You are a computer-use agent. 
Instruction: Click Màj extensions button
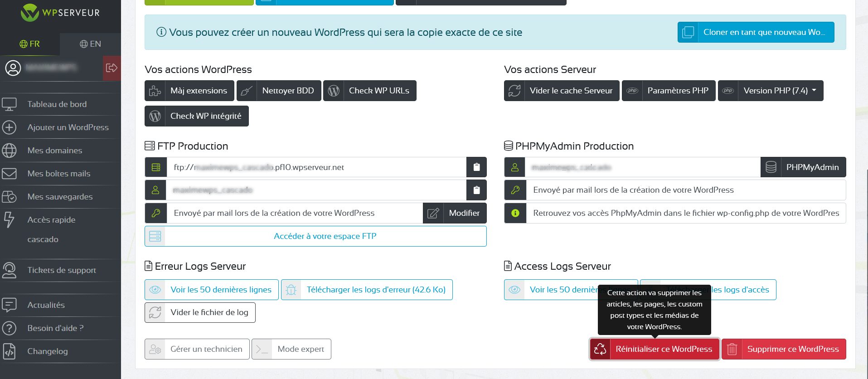click(189, 91)
